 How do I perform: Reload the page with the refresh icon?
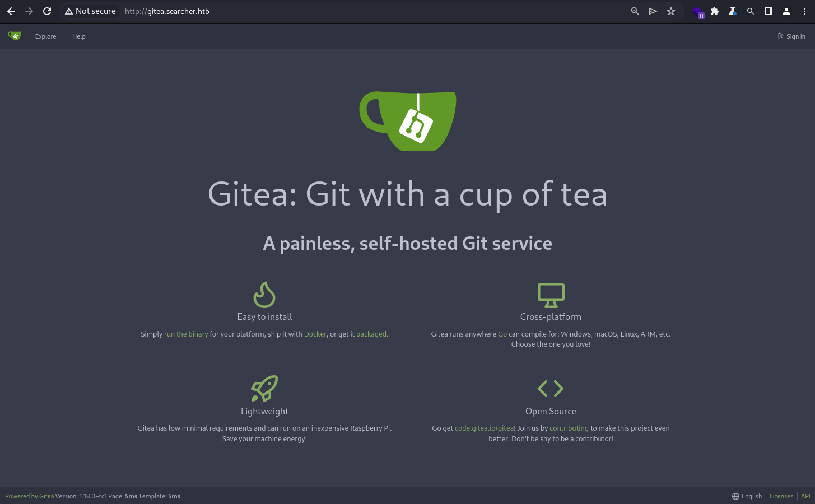pyautogui.click(x=47, y=11)
